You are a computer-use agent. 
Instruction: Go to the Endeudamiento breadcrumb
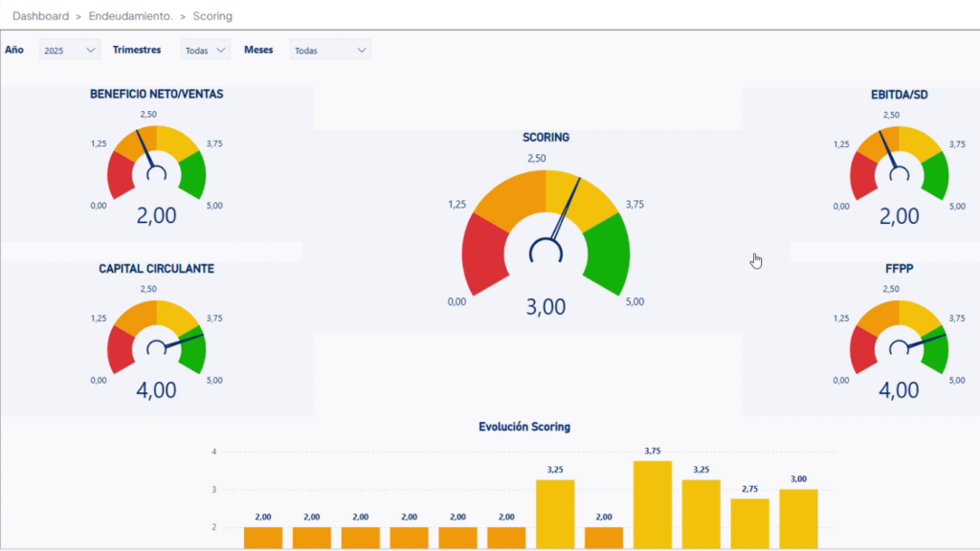[129, 16]
